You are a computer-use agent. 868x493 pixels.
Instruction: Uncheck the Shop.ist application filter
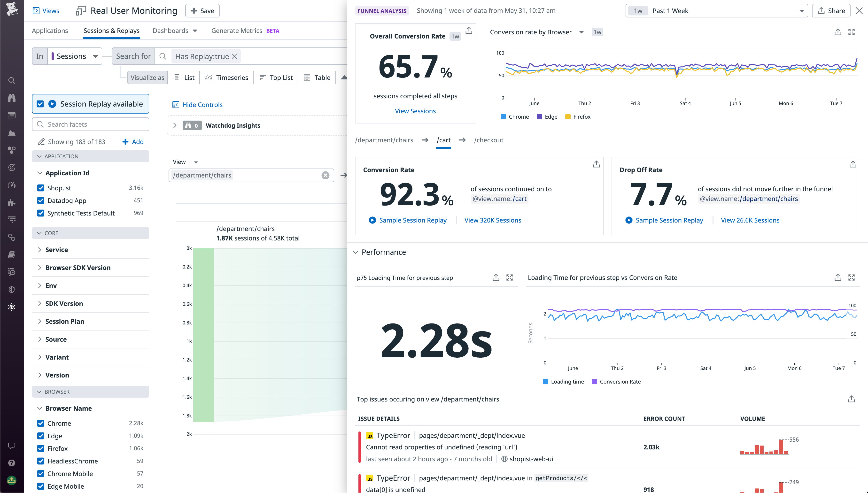[x=41, y=188]
